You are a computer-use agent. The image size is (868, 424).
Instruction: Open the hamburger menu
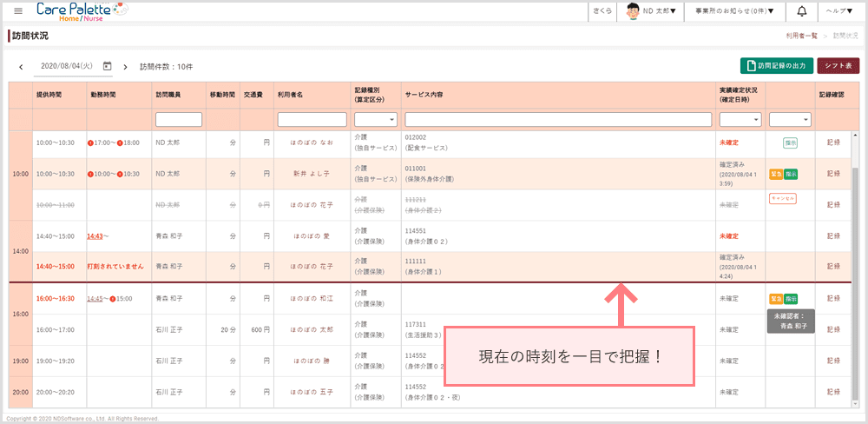pyautogui.click(x=18, y=10)
